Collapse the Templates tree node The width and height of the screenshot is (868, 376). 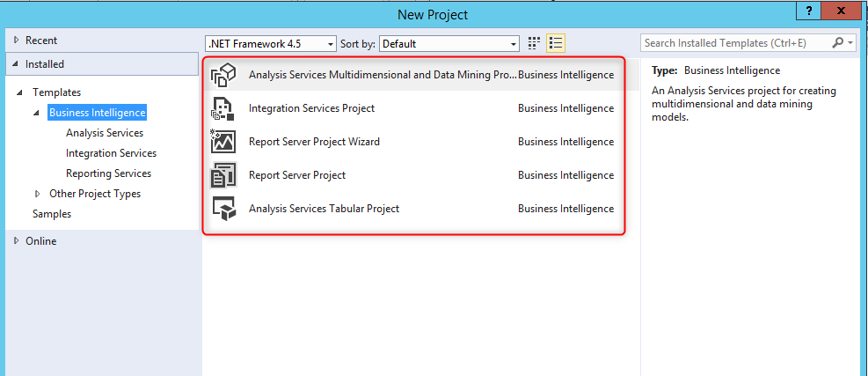[x=20, y=92]
